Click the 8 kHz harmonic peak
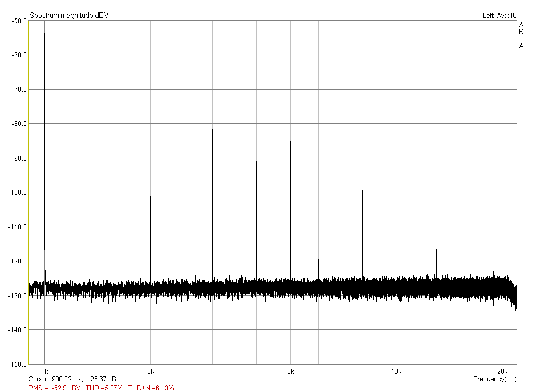Image resolution: width=545 pixels, height=392 pixels. tap(362, 190)
